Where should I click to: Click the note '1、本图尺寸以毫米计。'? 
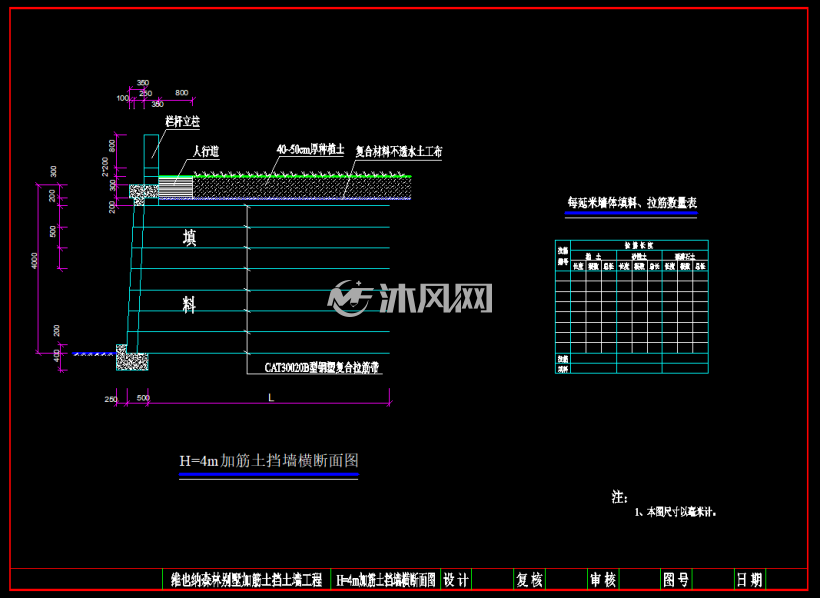[675, 512]
